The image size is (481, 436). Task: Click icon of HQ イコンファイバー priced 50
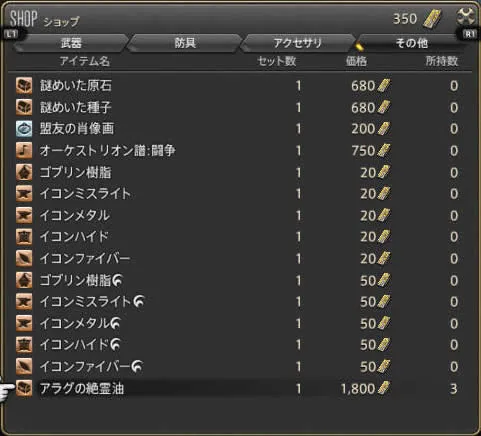pyautogui.click(x=24, y=366)
